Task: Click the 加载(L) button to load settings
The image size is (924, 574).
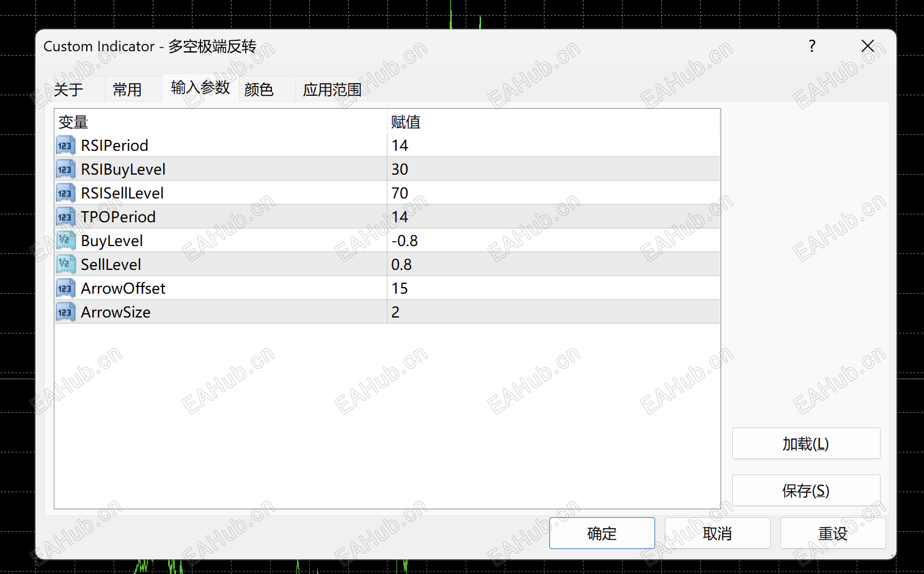Action: click(805, 443)
